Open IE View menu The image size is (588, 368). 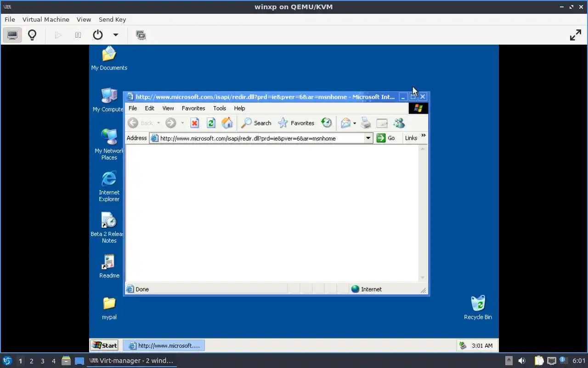point(168,108)
